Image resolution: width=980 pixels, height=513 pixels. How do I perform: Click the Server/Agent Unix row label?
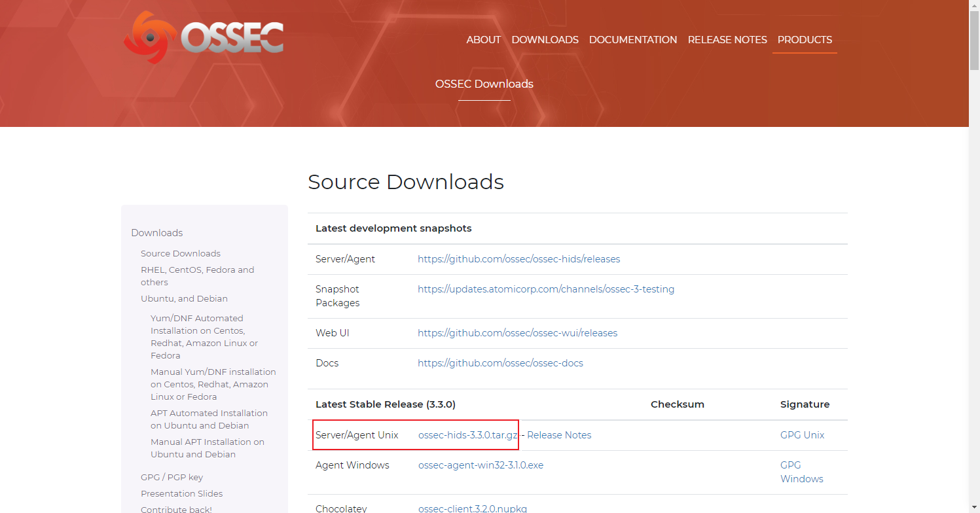pyautogui.click(x=357, y=435)
